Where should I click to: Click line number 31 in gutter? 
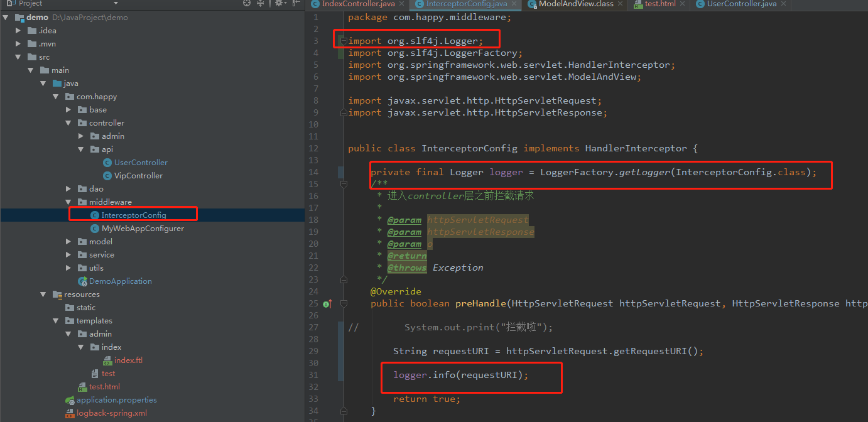pyautogui.click(x=314, y=375)
